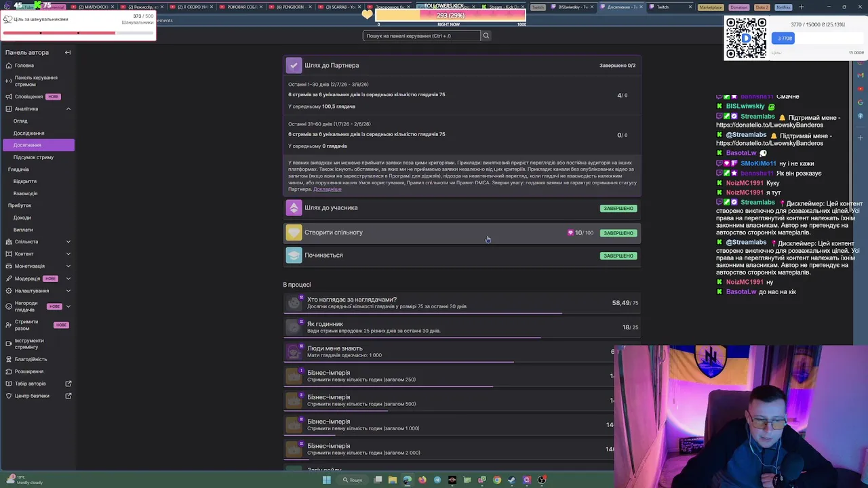Click the Нагороди глядачів icon
The image size is (868, 488).
pyautogui.click(x=9, y=306)
